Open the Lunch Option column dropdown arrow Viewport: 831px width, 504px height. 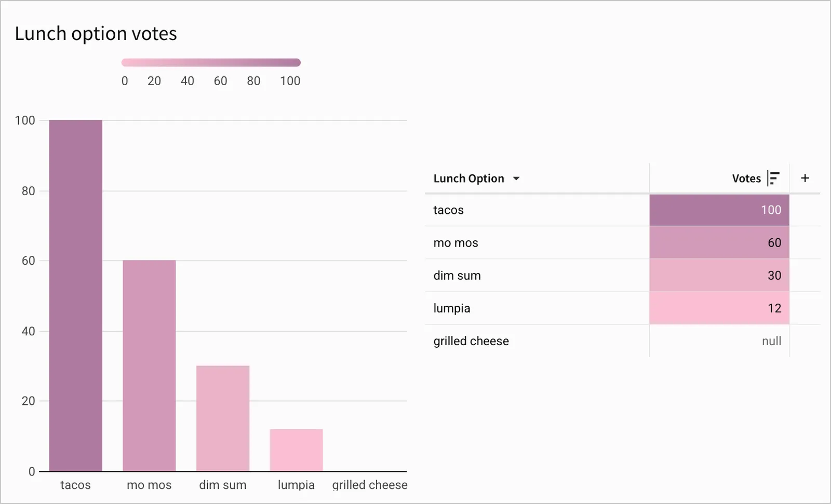point(516,179)
